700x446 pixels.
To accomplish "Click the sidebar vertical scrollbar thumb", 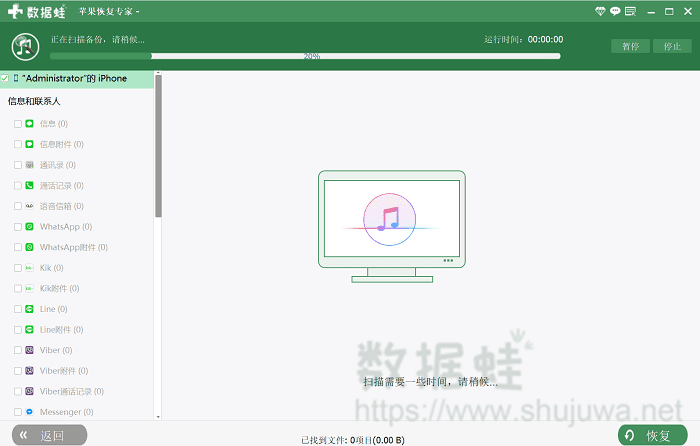I will pos(158,146).
